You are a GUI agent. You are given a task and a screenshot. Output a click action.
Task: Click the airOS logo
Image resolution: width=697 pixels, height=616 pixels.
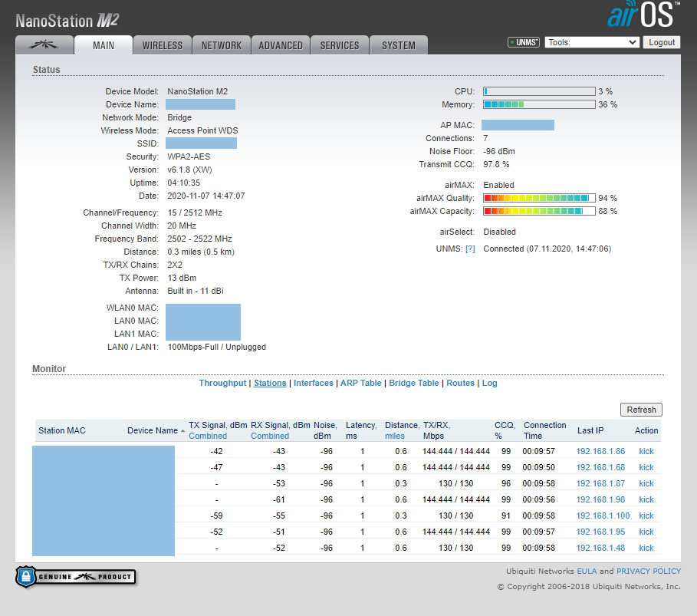pyautogui.click(x=641, y=16)
